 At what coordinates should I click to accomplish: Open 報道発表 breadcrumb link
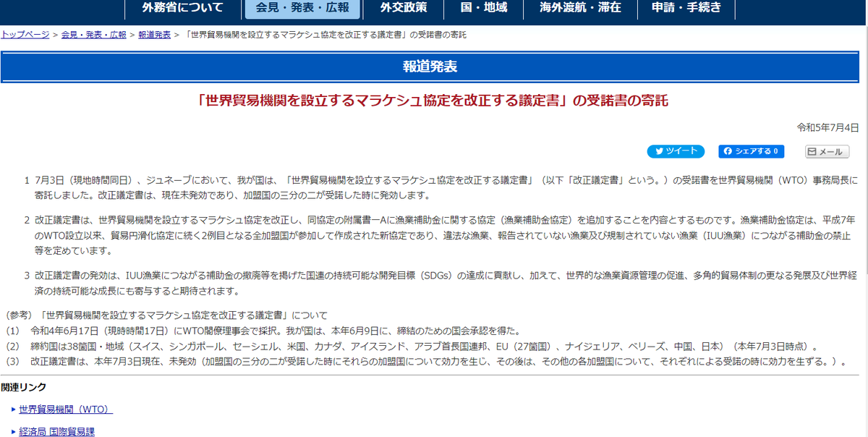[154, 35]
